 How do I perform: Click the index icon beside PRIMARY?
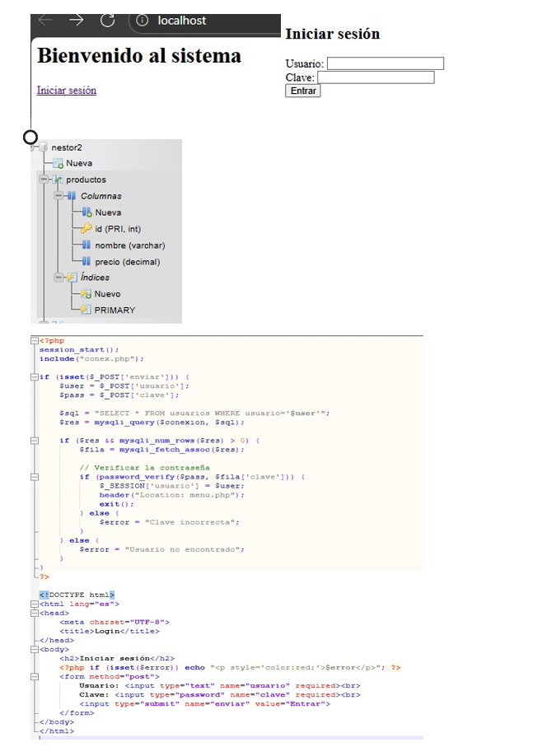pyautogui.click(x=86, y=310)
